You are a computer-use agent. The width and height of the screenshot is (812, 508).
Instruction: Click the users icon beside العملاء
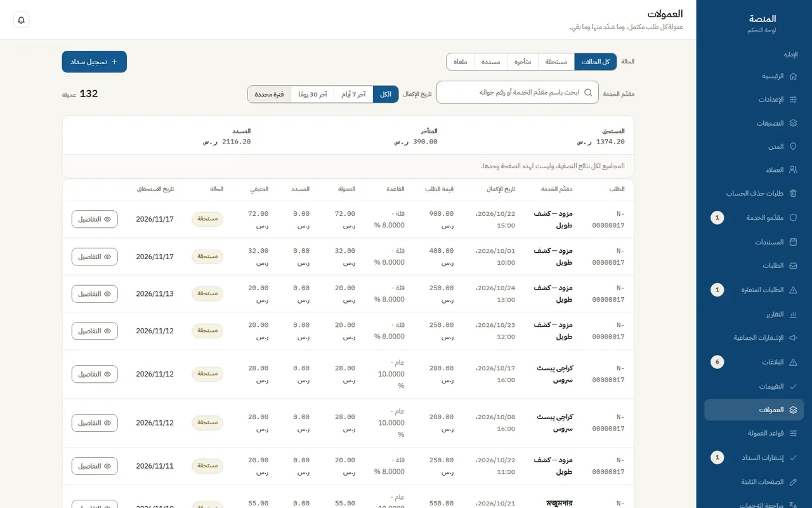pos(793,170)
